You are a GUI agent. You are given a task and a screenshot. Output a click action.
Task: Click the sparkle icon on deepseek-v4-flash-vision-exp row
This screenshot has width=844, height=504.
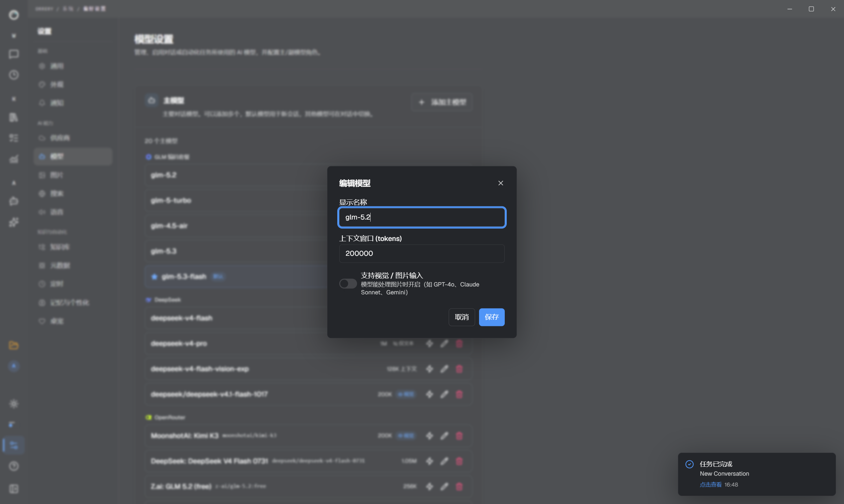(x=430, y=369)
